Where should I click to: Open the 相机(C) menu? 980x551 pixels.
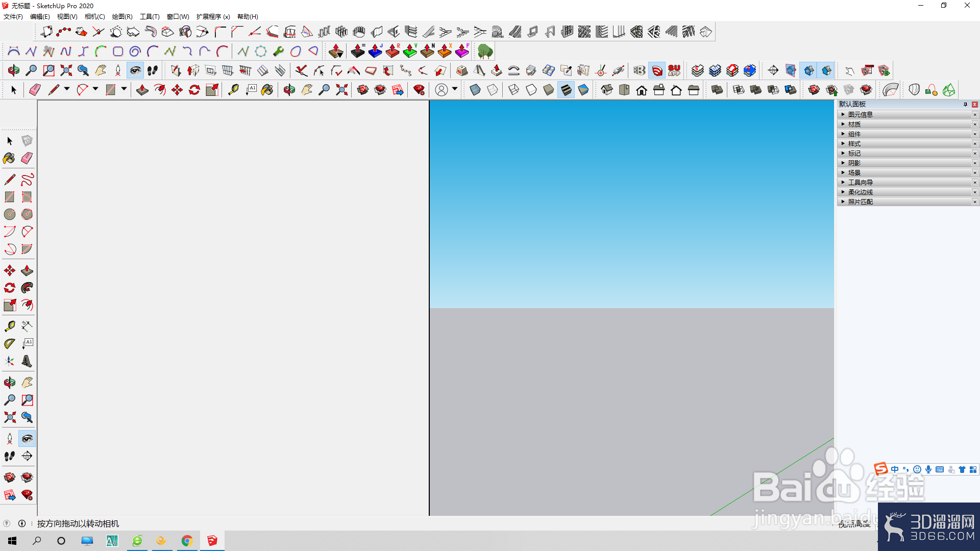click(94, 17)
